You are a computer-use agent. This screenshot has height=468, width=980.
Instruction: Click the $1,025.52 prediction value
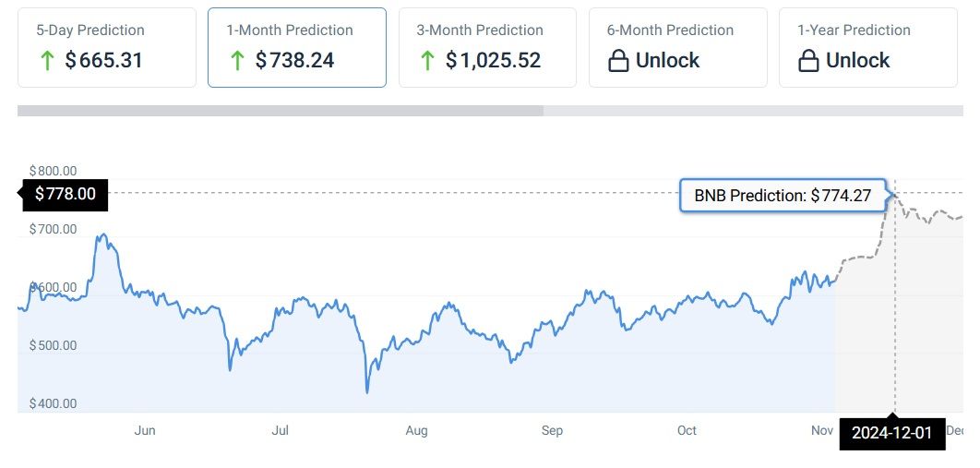(x=493, y=61)
